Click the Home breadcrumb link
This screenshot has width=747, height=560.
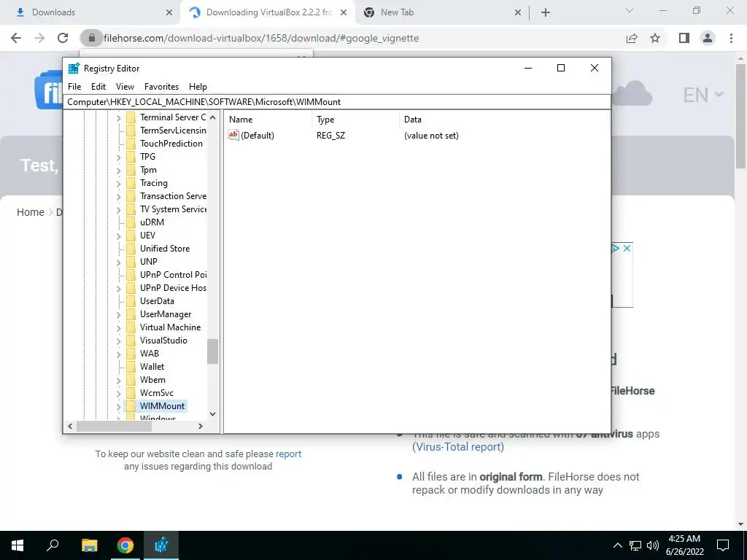(31, 212)
